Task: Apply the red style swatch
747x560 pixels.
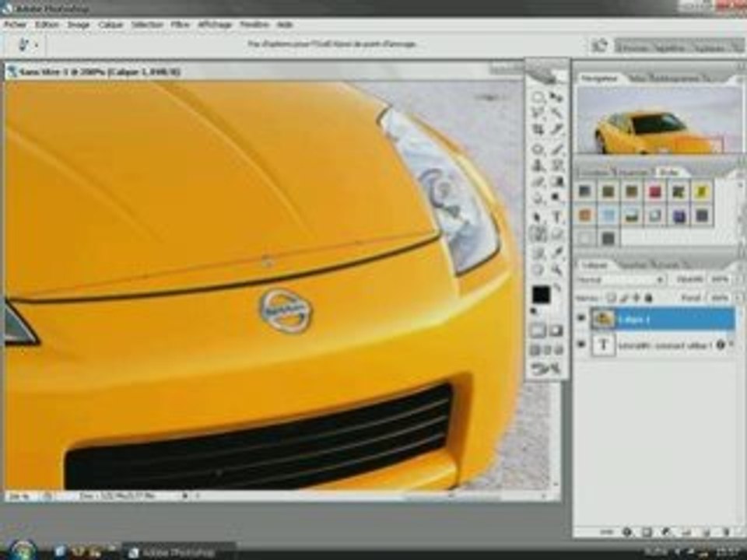Action: point(655,191)
